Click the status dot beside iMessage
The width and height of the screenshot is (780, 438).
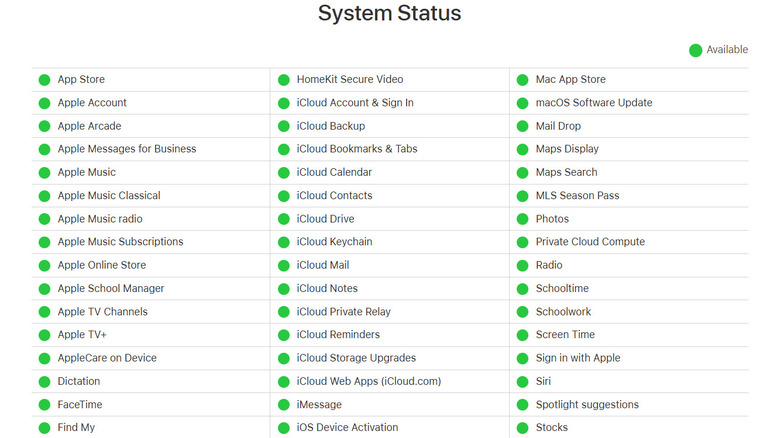(x=283, y=405)
